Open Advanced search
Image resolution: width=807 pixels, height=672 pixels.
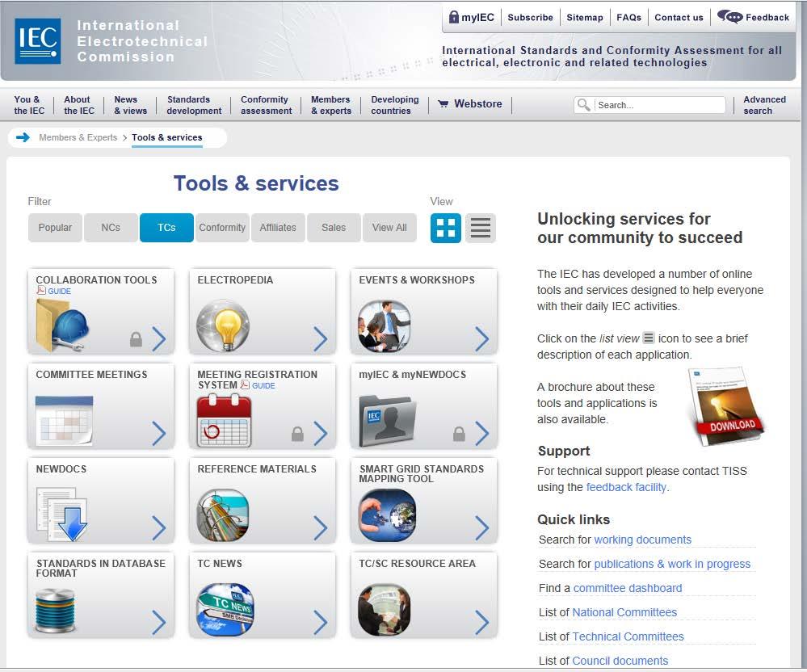[764, 105]
